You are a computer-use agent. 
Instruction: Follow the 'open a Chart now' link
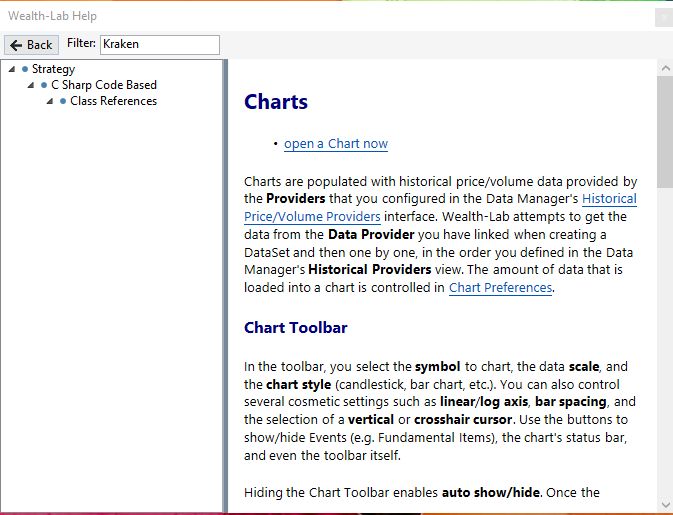[x=335, y=144]
